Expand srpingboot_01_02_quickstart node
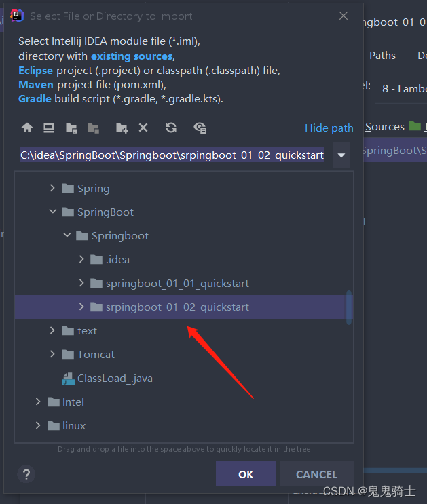This screenshot has height=504, width=427. pos(81,307)
